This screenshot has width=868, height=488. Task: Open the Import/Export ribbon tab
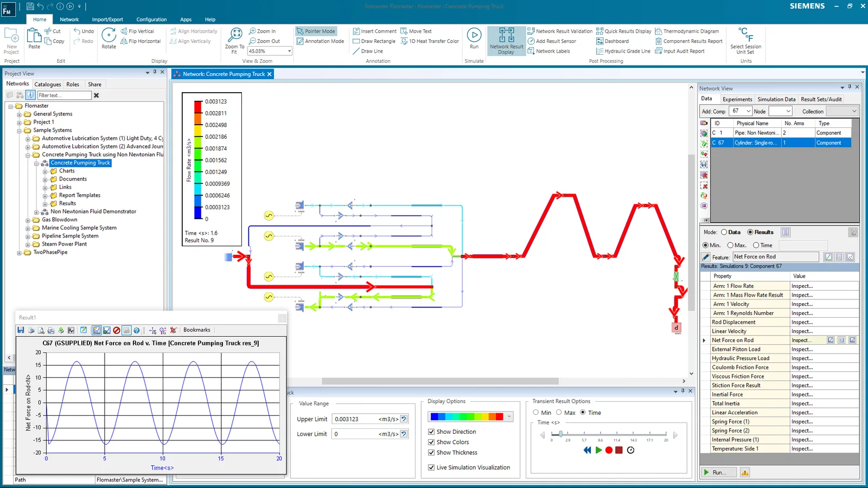click(x=107, y=20)
